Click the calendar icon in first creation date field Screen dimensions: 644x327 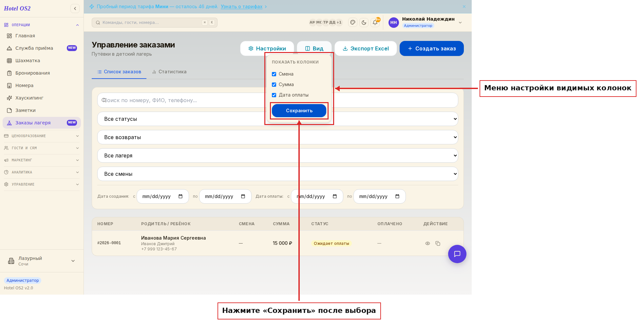[x=180, y=196]
